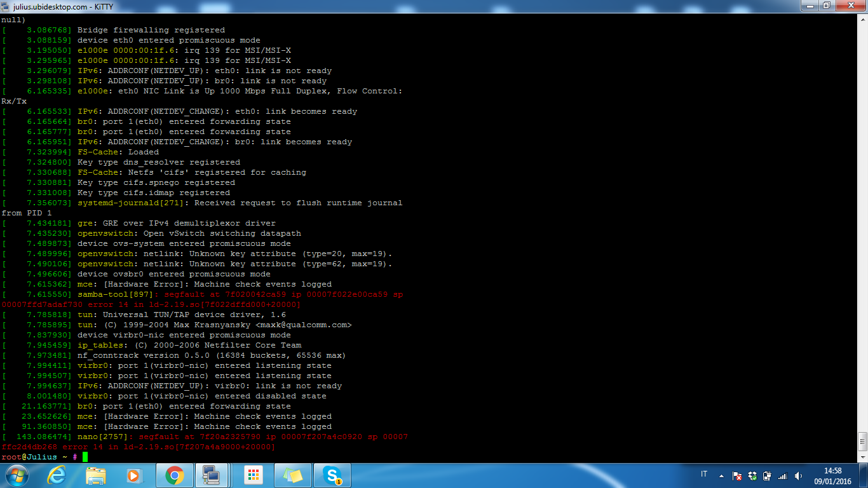Select the KiTTY terminal taskbar button
The image size is (868, 488).
[x=212, y=475]
